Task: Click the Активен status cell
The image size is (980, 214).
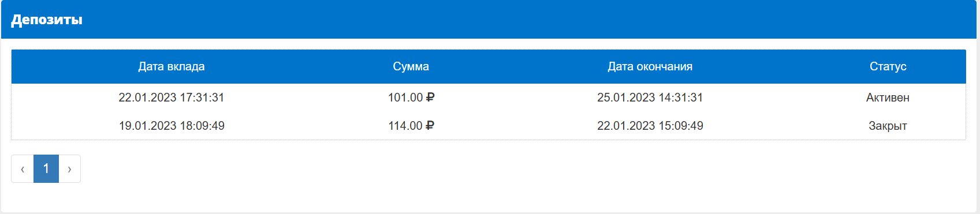Action: (x=888, y=97)
